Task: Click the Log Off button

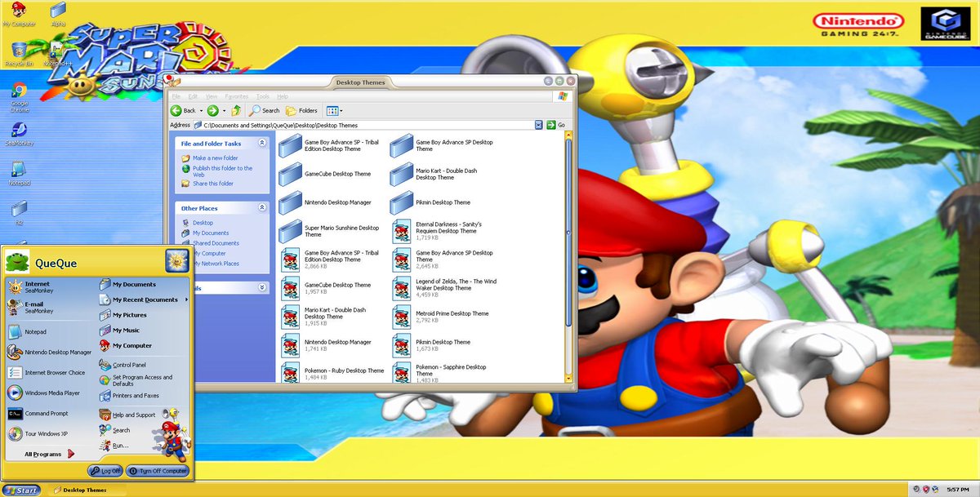Action: pyautogui.click(x=105, y=471)
